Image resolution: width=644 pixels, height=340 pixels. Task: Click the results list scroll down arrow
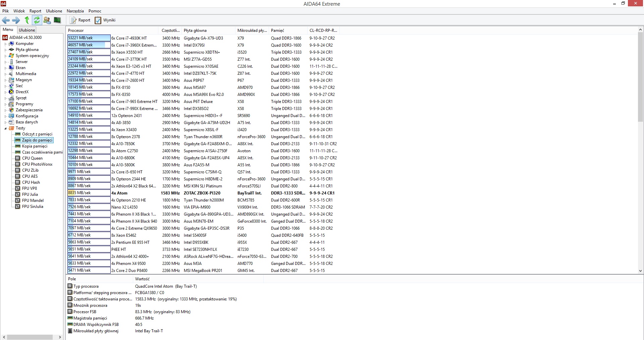[x=640, y=271]
